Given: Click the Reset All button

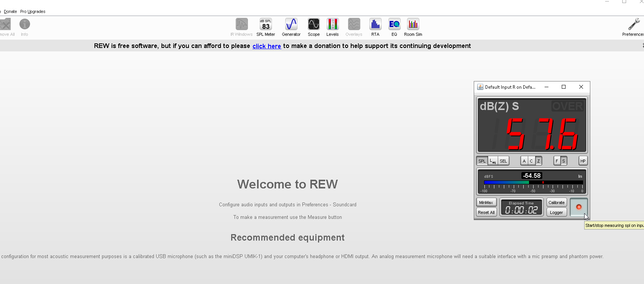Looking at the screenshot, I should click(486, 212).
